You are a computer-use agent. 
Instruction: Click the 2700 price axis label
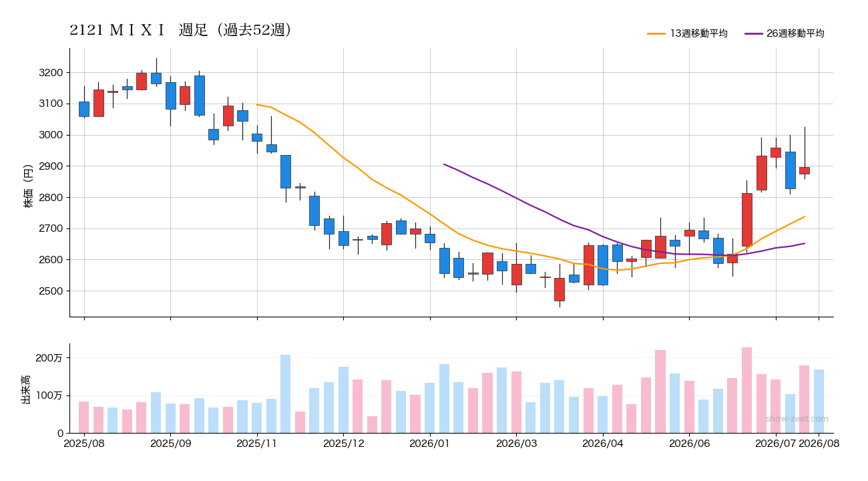[x=51, y=228]
